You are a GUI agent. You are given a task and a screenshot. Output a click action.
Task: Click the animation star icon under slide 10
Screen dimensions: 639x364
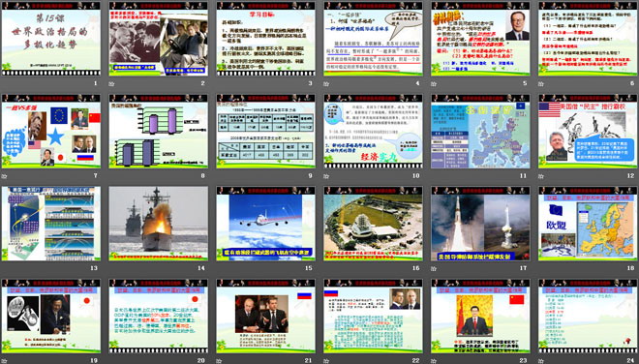(326, 176)
